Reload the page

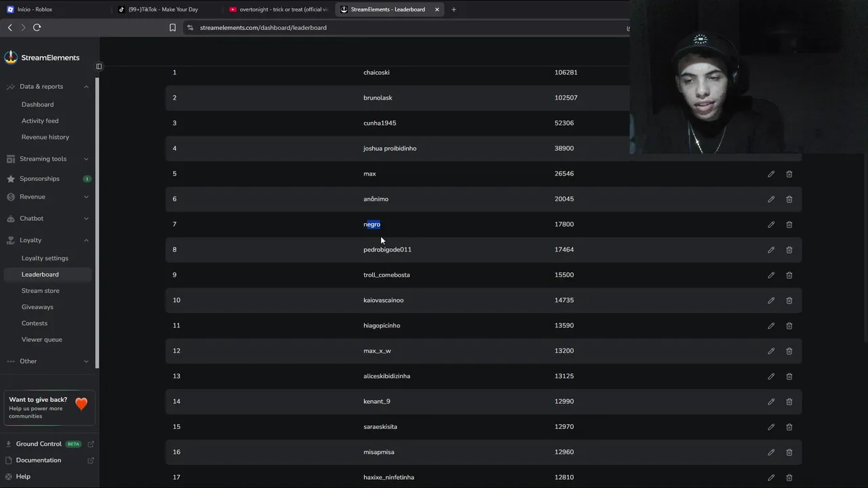pos(37,28)
